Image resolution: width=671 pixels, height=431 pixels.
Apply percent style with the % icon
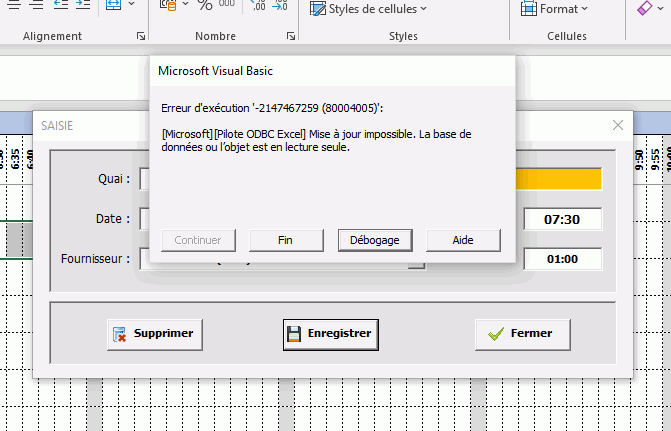click(205, 5)
